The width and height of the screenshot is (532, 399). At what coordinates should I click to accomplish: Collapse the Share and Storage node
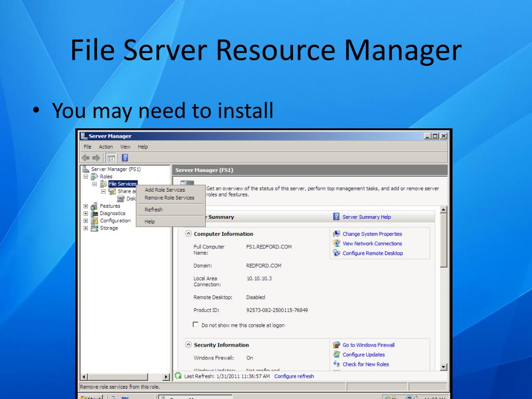(103, 191)
